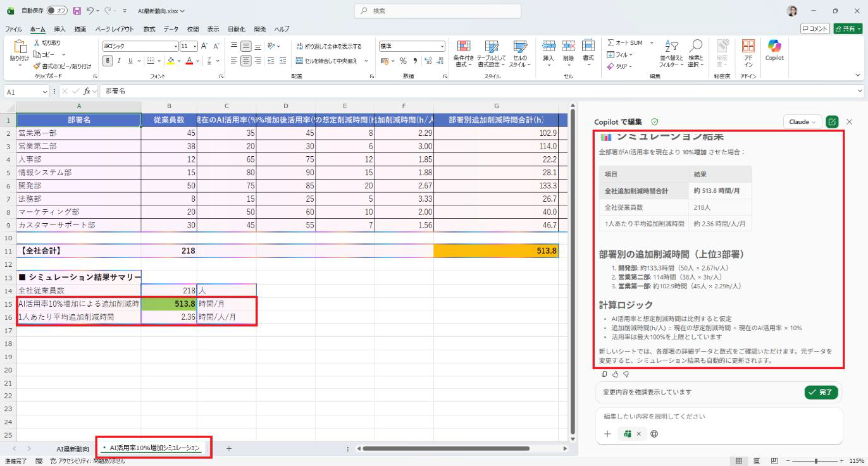This screenshot has height=466, width=868.
Task: Click the 完了 (Done) button
Action: (x=821, y=392)
